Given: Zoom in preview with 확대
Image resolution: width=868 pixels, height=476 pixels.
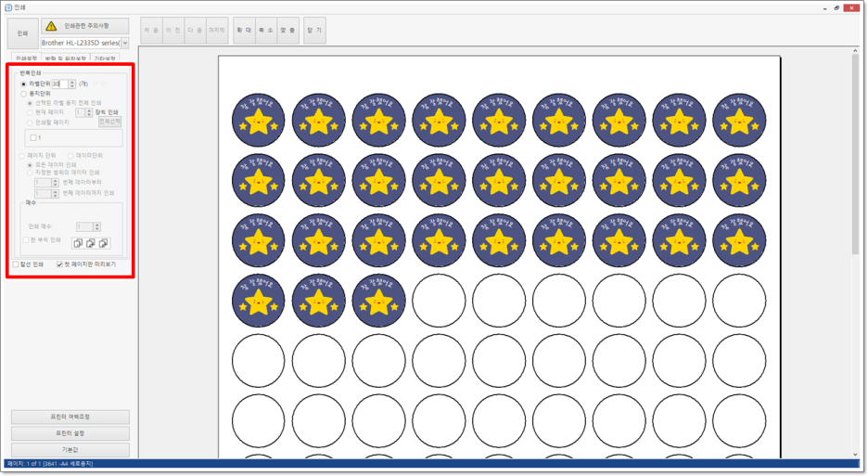Looking at the screenshot, I should 244,31.
